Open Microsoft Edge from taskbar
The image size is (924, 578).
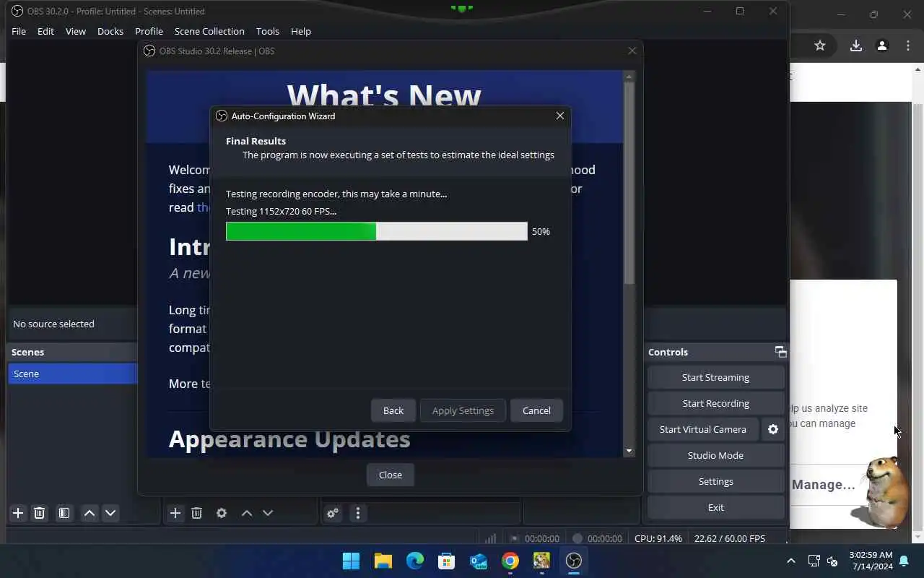click(415, 561)
